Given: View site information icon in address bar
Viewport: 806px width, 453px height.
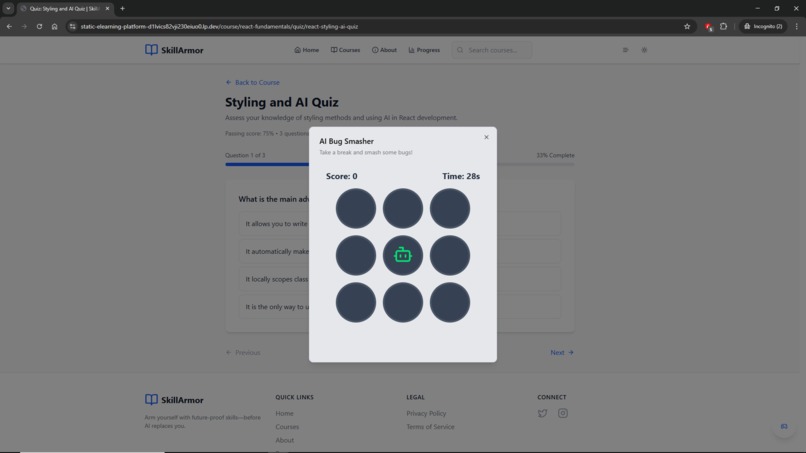Looking at the screenshot, I should click(72, 26).
